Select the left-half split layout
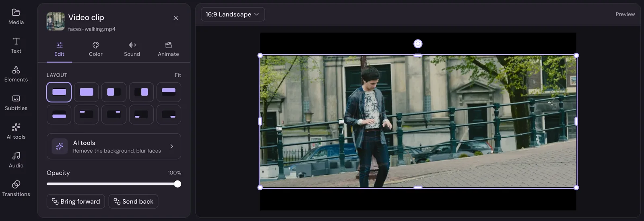 [x=114, y=92]
